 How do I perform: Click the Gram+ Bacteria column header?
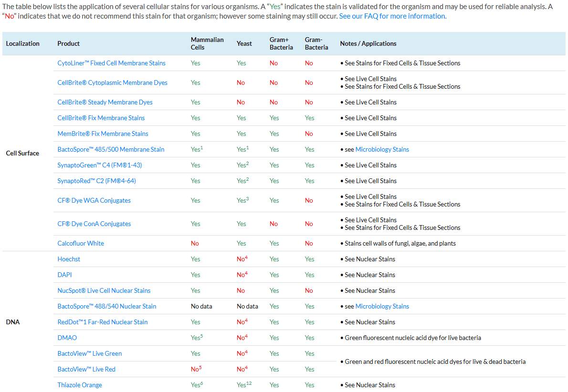pyautogui.click(x=281, y=43)
